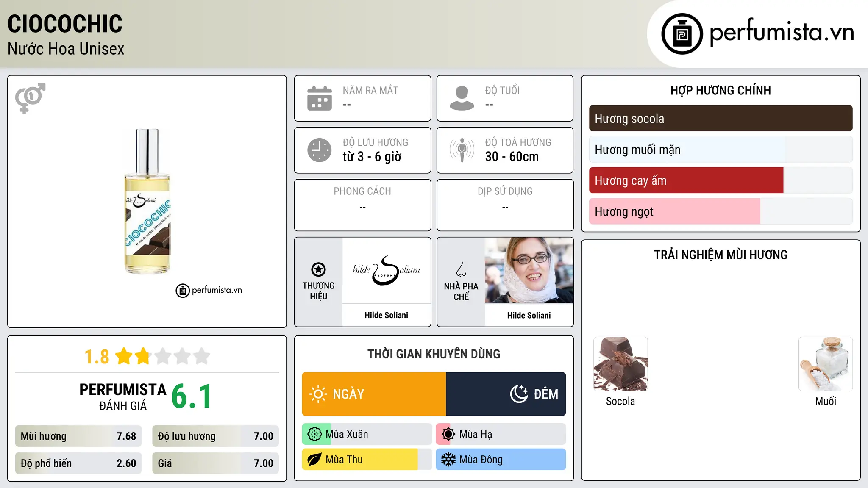
Task: Click the Hương muối mặn accord bar
Action: [x=721, y=150]
